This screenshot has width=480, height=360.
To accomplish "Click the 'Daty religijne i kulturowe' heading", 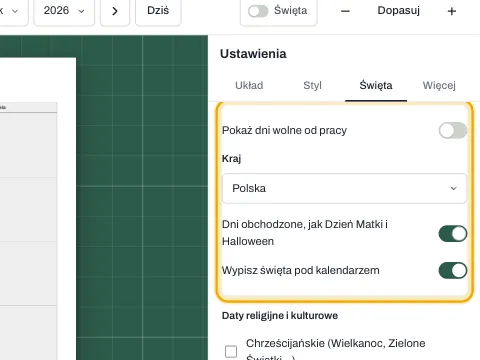I will click(x=280, y=315).
